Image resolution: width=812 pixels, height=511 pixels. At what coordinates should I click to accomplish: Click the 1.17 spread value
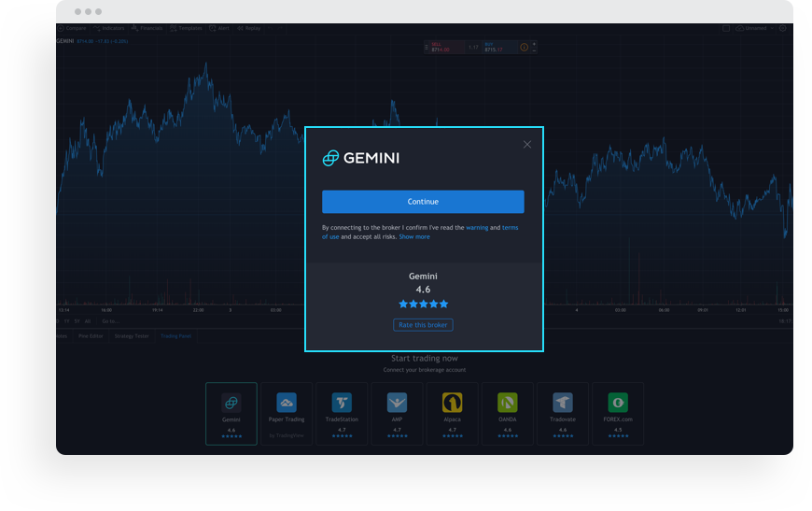point(473,47)
